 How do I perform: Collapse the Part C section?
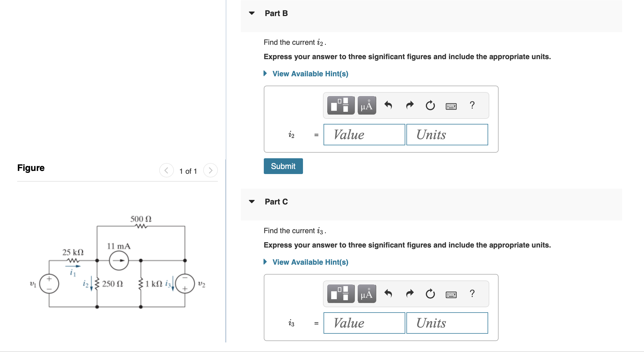click(x=252, y=202)
